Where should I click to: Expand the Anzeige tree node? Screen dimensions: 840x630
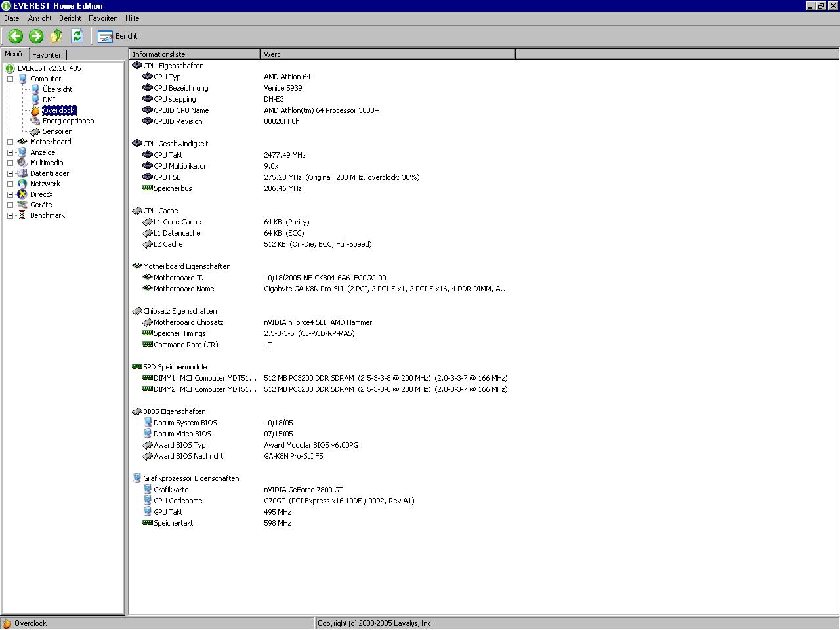tap(10, 152)
